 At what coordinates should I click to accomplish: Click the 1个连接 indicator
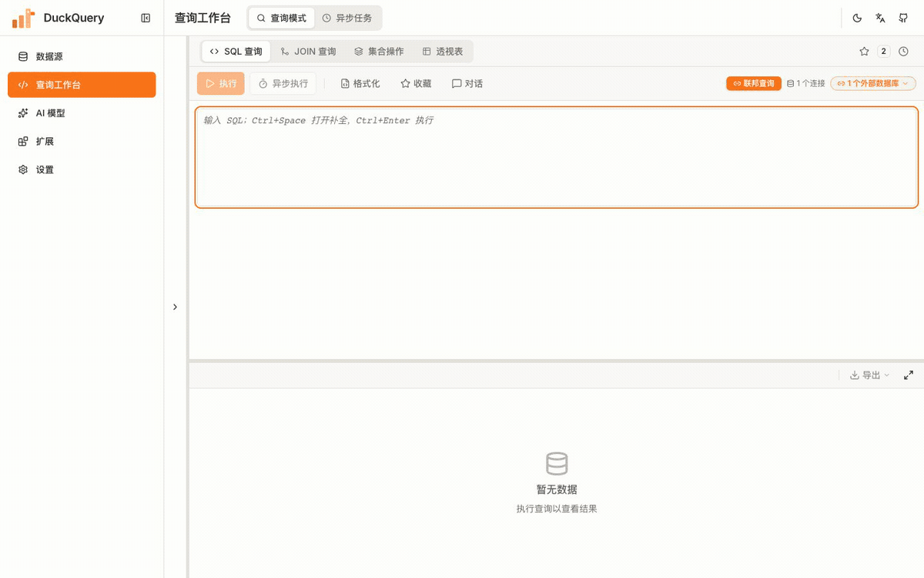tap(805, 83)
